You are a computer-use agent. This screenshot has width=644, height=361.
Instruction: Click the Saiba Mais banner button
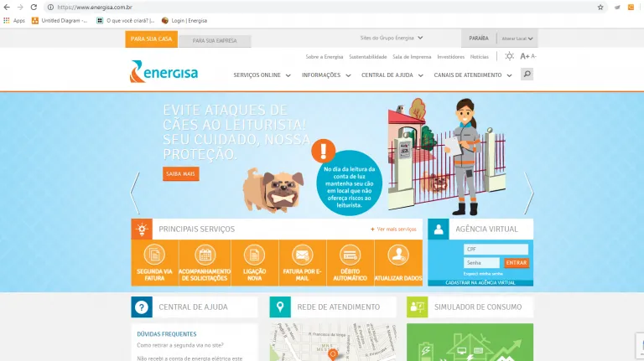(181, 173)
